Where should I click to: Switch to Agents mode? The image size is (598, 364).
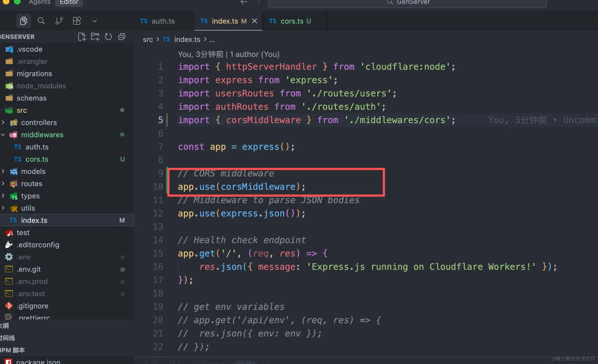coord(40,2)
